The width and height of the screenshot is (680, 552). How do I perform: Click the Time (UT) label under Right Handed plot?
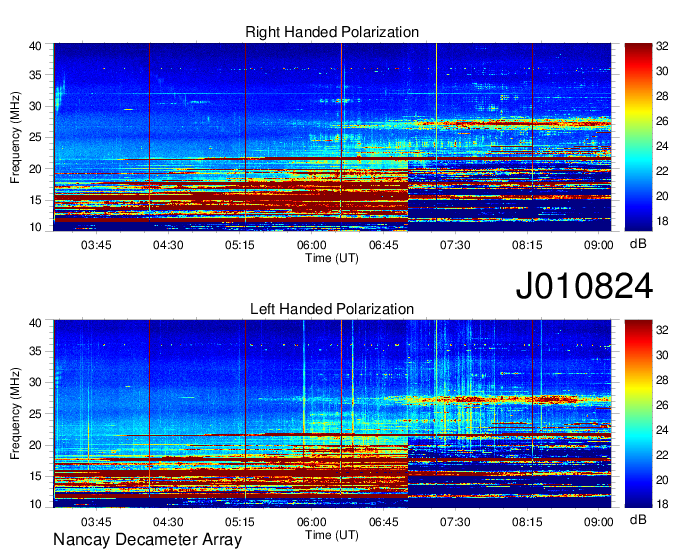pyautogui.click(x=332, y=258)
